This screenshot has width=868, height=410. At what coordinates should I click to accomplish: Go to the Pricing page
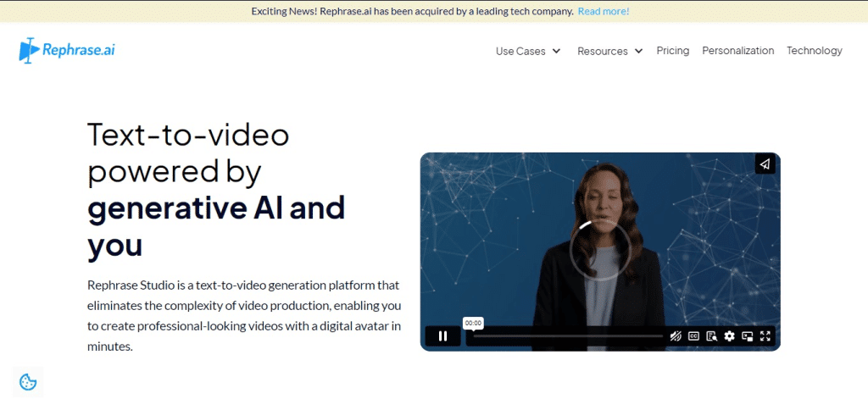pyautogui.click(x=672, y=50)
